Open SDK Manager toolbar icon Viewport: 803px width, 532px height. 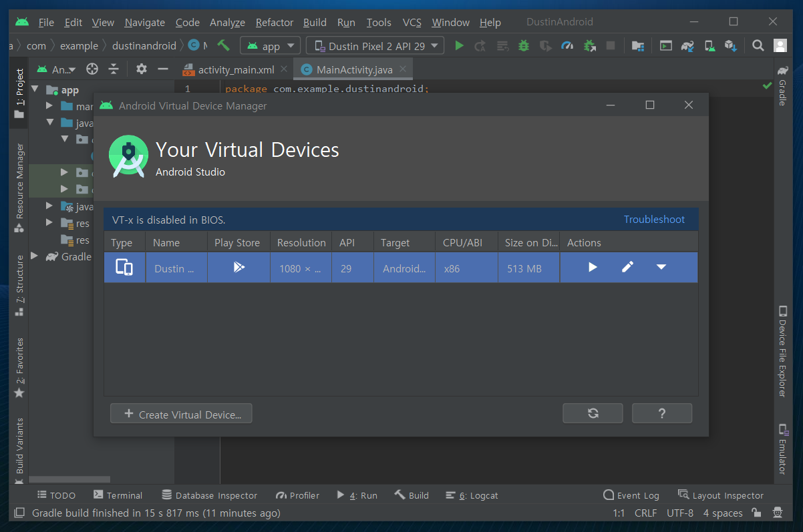coord(731,46)
